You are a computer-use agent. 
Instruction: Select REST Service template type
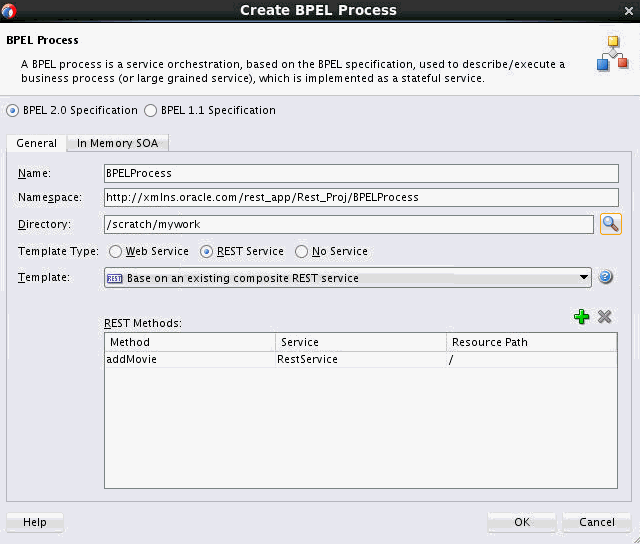206,251
